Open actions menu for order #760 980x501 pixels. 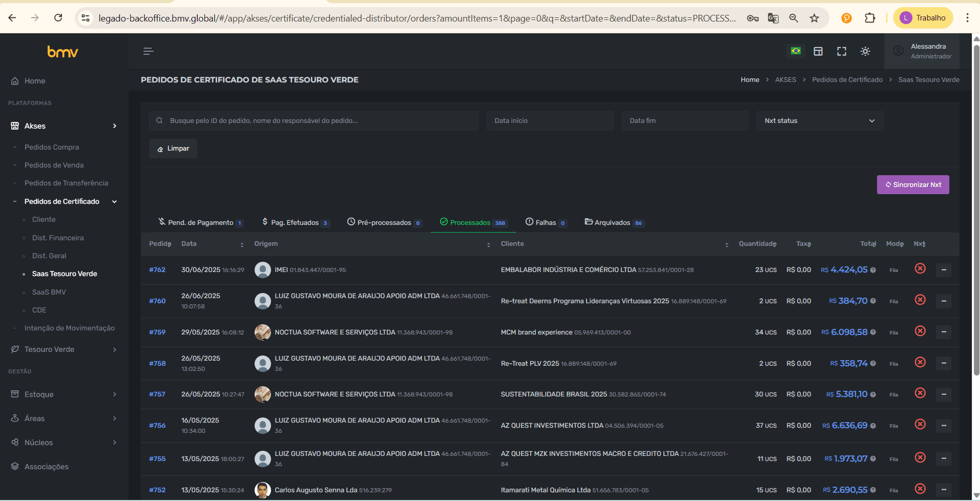point(944,301)
